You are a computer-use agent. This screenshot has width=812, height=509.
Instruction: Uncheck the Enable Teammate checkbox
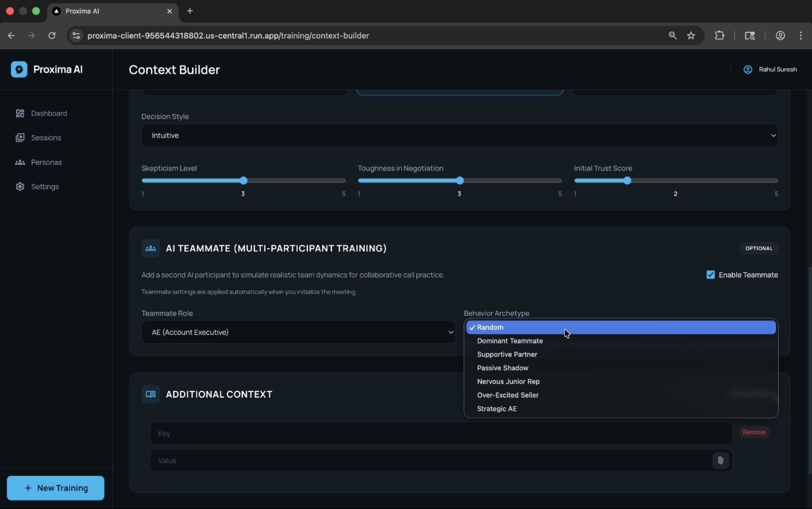coord(710,275)
